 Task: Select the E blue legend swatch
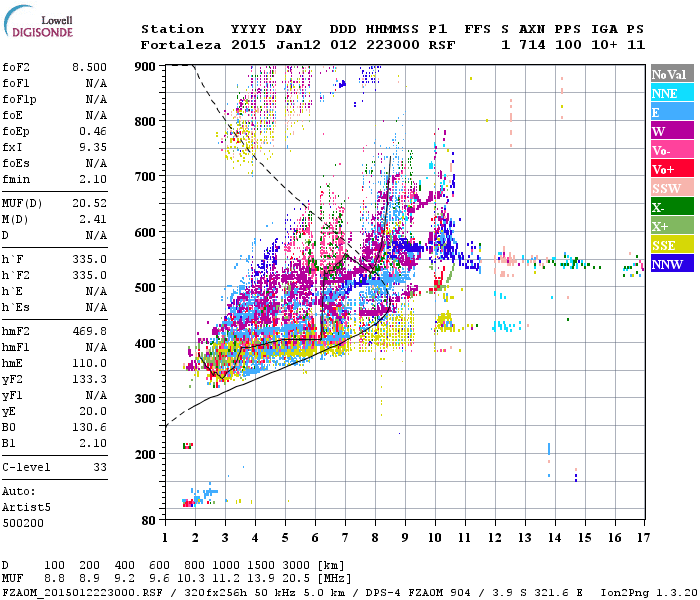point(672,112)
